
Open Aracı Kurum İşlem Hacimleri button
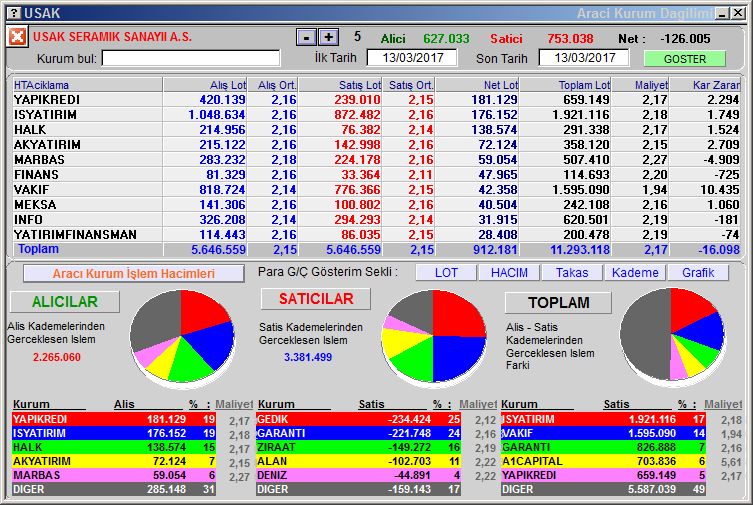(134, 274)
